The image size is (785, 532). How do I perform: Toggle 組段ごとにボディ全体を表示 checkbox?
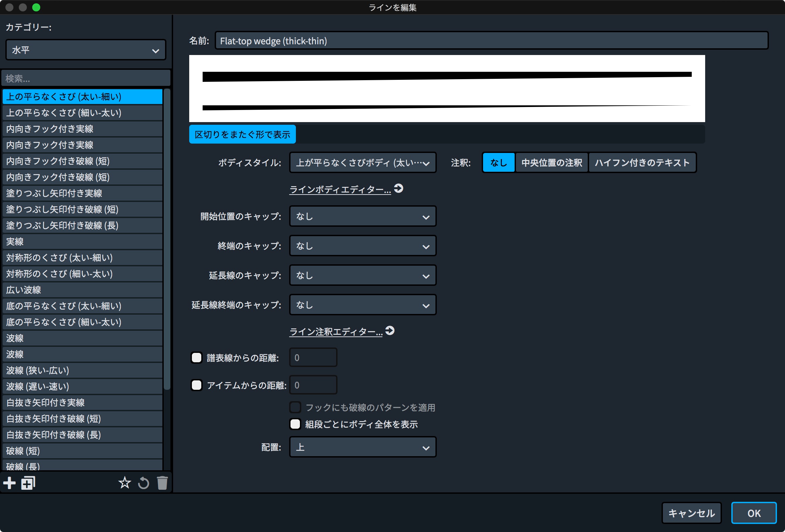pos(295,424)
